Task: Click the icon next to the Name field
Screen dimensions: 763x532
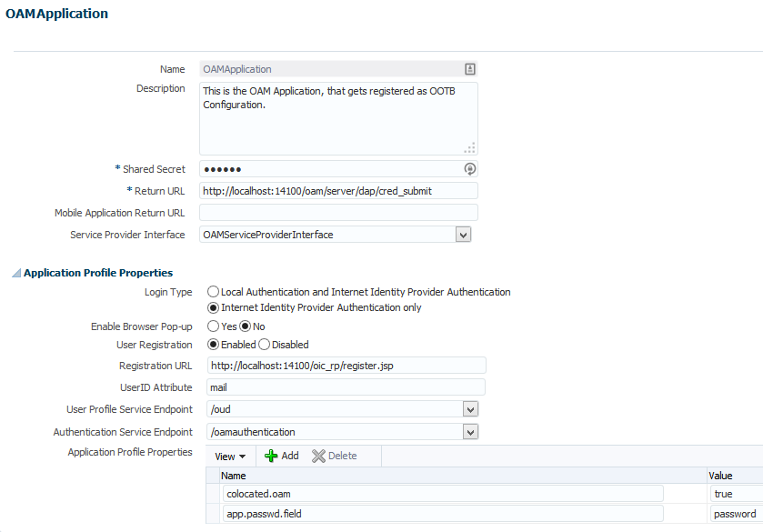Action: click(x=469, y=68)
